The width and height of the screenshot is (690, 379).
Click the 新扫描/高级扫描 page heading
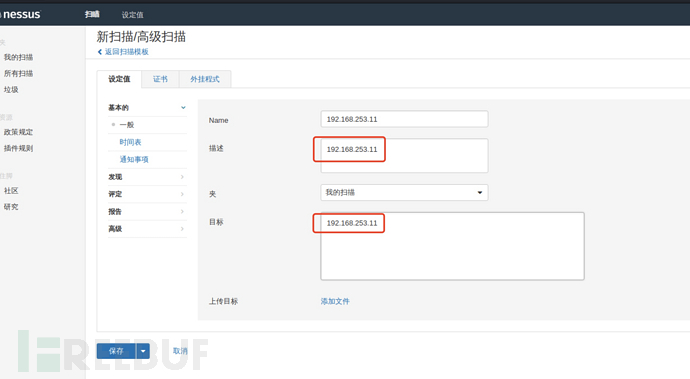tap(141, 37)
